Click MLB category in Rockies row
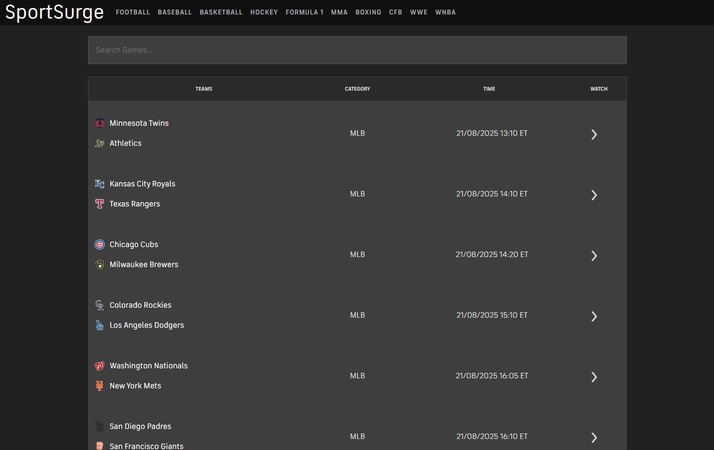Viewport: 714px width, 450px height. [357, 315]
